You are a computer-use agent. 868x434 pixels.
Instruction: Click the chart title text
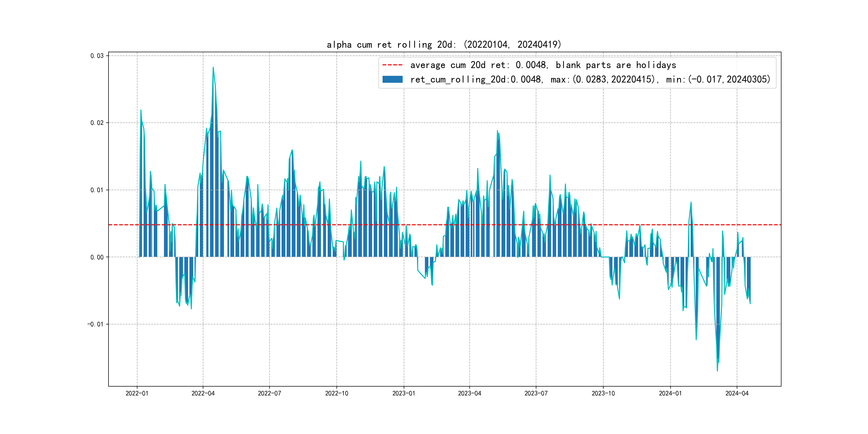tap(444, 44)
